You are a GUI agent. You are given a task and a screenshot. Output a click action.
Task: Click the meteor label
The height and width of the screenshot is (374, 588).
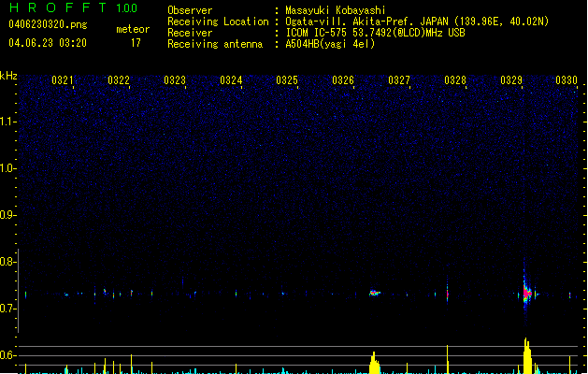pyautogui.click(x=133, y=29)
